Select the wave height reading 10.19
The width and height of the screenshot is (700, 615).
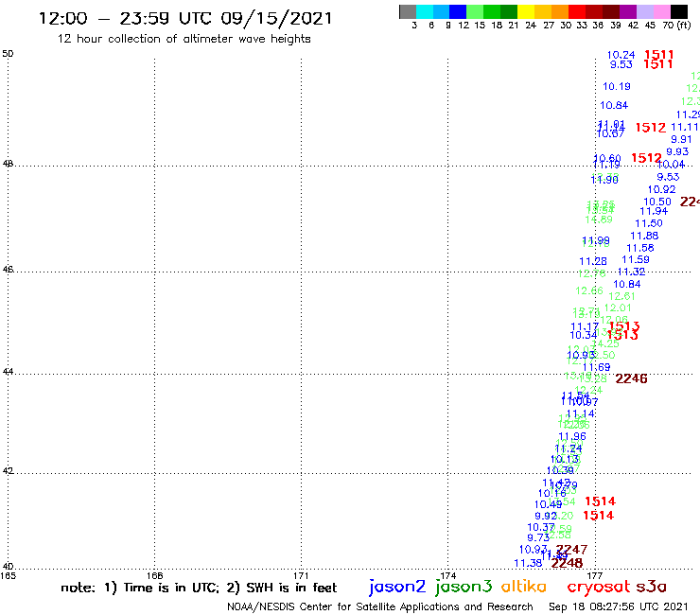pyautogui.click(x=617, y=87)
